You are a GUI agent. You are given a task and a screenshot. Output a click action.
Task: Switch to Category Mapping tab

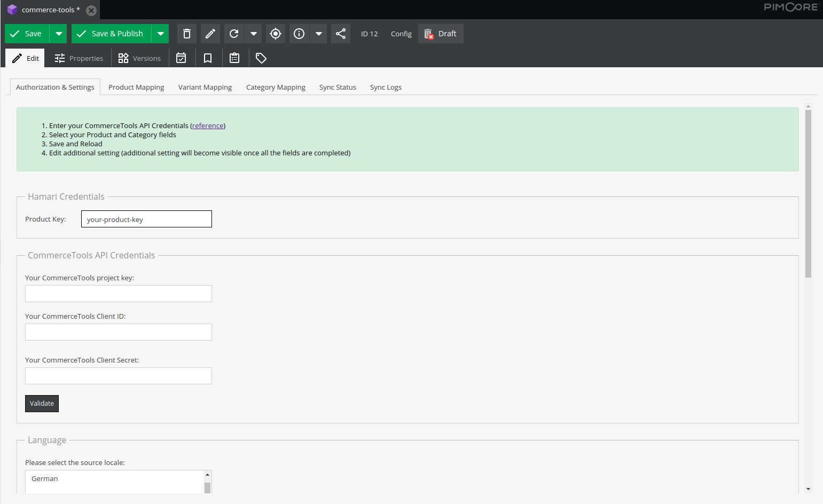point(276,87)
